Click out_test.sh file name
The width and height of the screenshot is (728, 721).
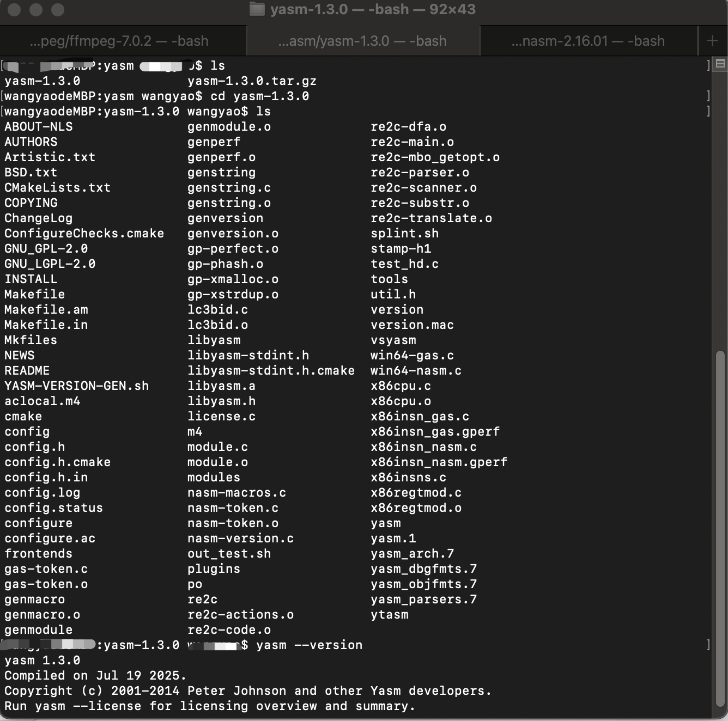229,553
